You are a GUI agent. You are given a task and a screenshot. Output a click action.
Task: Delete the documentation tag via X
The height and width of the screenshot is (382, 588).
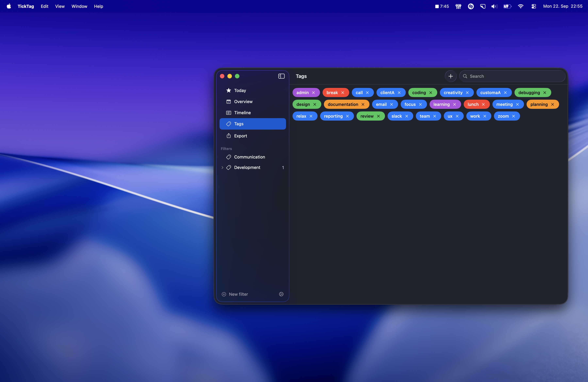363,105
